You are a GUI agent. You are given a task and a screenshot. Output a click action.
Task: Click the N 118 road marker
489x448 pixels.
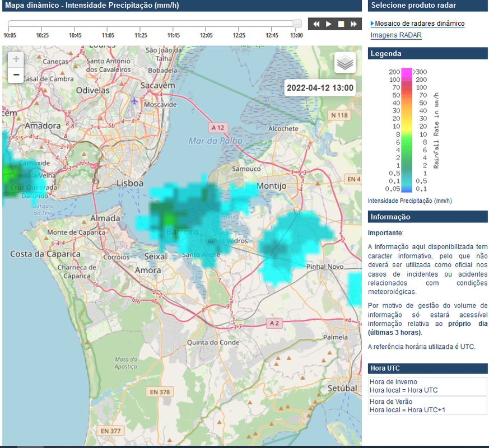(339, 115)
